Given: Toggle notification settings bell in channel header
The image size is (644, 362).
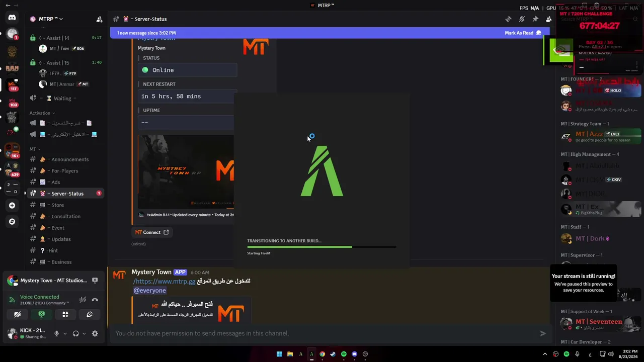Looking at the screenshot, I should [522, 19].
